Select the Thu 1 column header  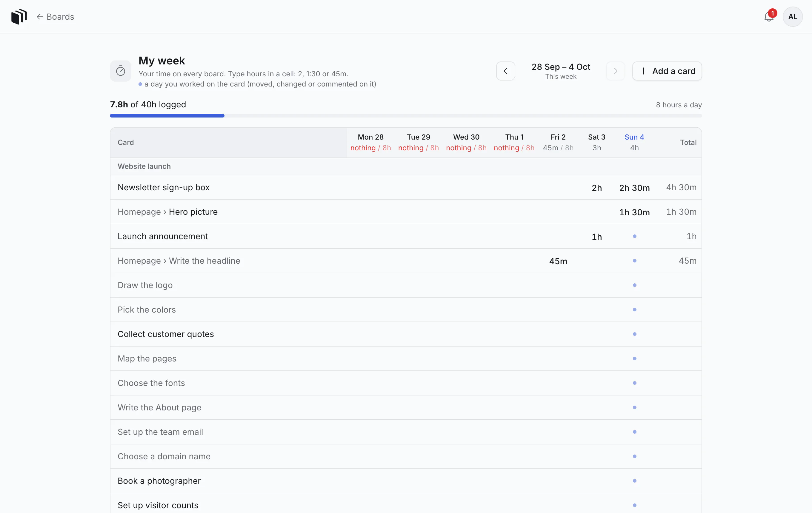(514, 143)
